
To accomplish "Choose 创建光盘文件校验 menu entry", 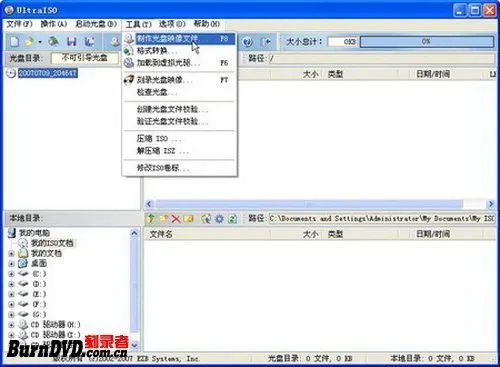I will (180, 109).
